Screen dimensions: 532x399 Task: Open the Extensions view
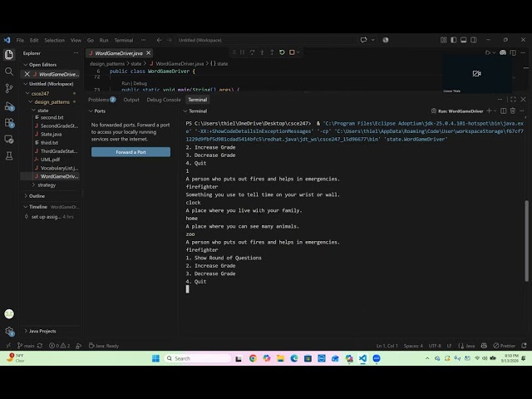pyautogui.click(x=9, y=122)
